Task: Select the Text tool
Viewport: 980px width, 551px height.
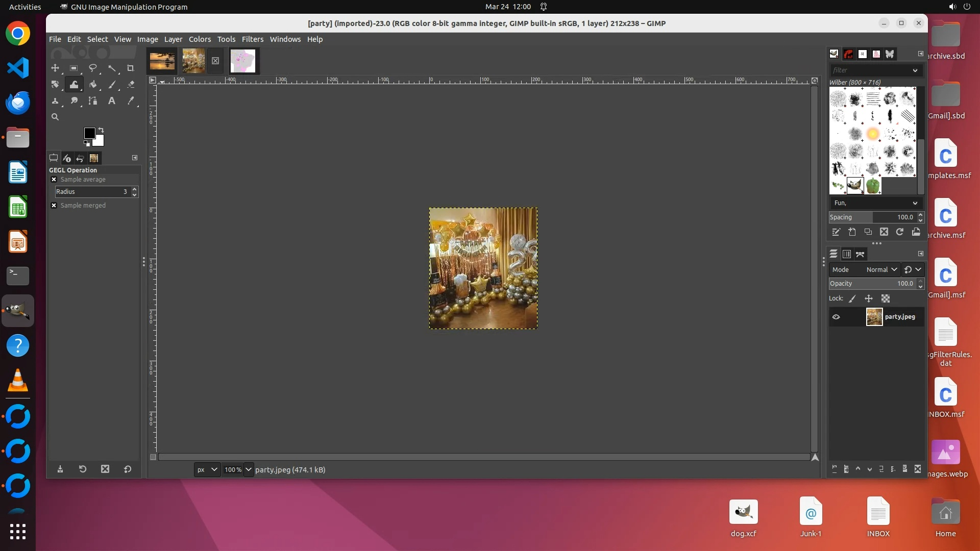Action: [111, 101]
